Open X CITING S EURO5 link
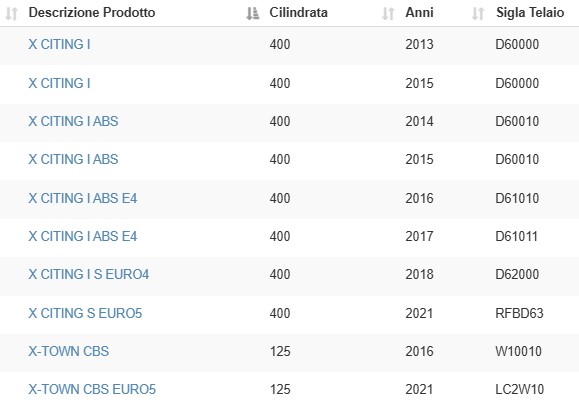 coord(85,313)
